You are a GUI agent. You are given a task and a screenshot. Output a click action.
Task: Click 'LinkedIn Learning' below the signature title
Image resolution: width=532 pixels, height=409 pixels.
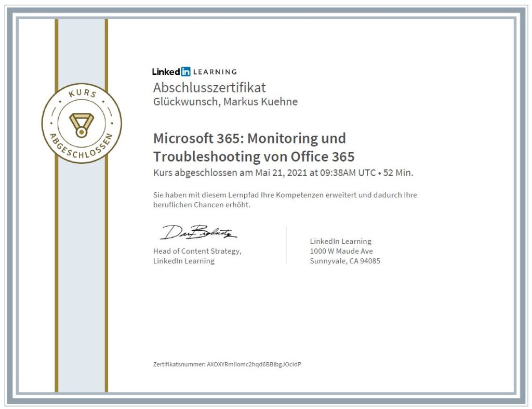coord(183,261)
